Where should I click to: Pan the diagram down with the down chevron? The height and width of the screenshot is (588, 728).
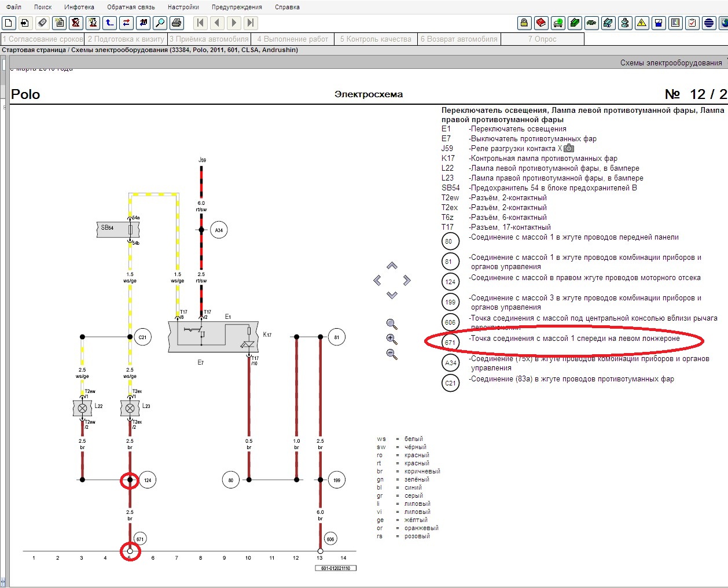click(392, 295)
